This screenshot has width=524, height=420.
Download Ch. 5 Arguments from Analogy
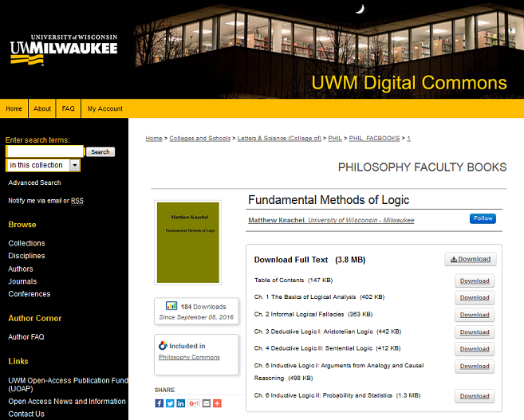[x=475, y=367]
